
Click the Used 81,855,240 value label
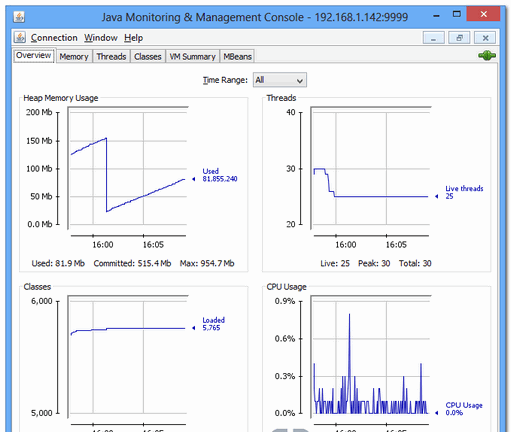click(x=220, y=175)
